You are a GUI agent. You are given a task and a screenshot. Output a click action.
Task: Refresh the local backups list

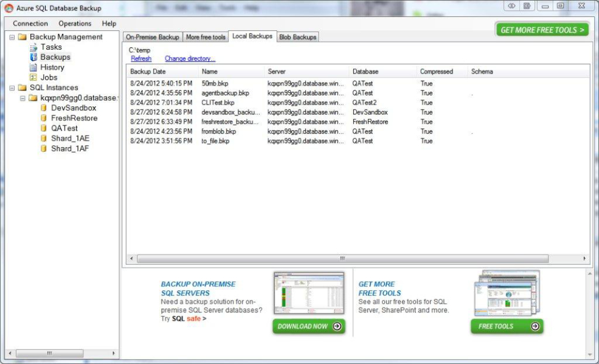pyautogui.click(x=140, y=58)
